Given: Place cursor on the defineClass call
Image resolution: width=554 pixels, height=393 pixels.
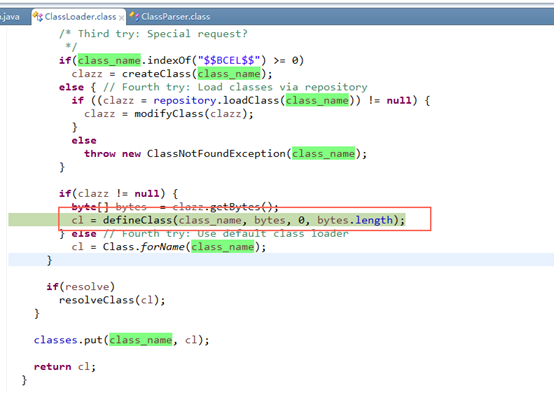Looking at the screenshot, I should click(x=137, y=220).
